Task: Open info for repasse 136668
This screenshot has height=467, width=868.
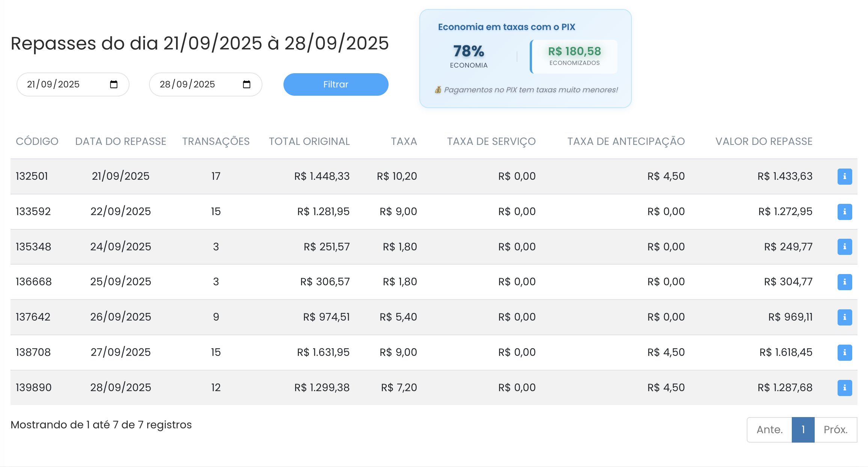Action: tap(844, 282)
